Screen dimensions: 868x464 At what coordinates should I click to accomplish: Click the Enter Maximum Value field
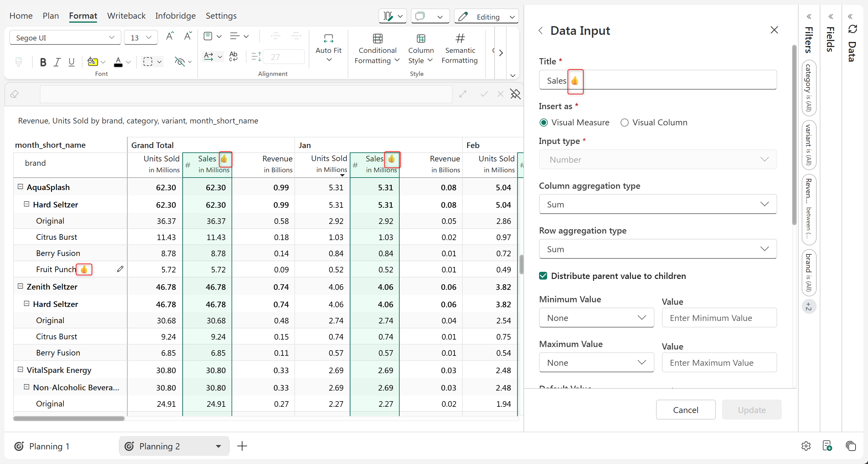pyautogui.click(x=719, y=363)
